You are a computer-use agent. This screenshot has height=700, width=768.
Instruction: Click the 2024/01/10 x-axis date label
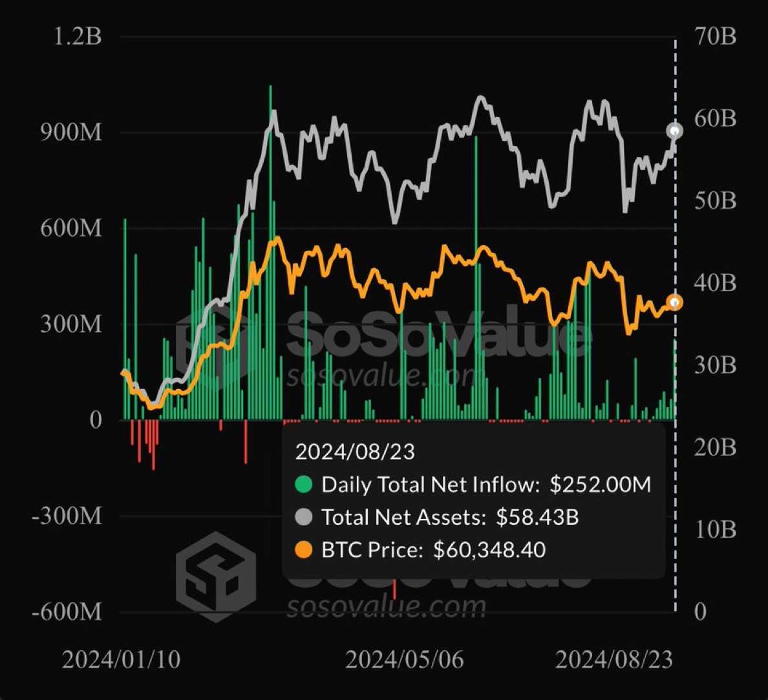121,660
